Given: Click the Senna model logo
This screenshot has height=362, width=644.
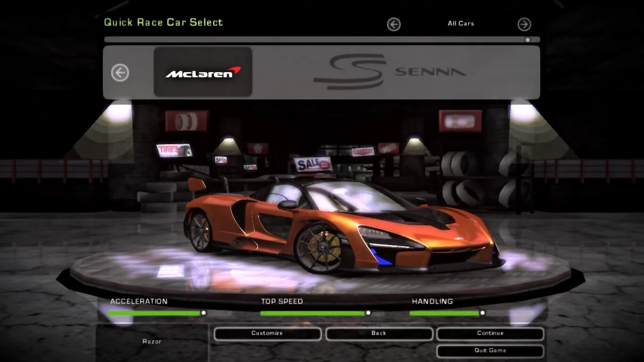Looking at the screenshot, I should coord(389,72).
